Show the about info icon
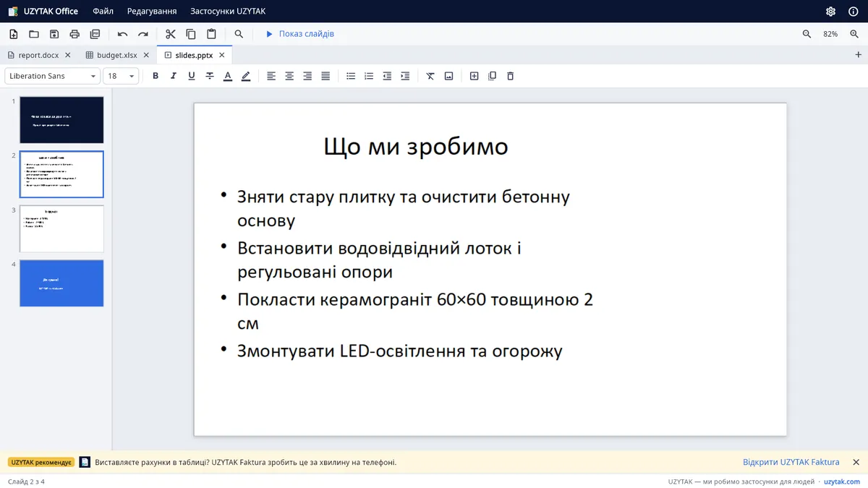868x488 pixels. (853, 12)
